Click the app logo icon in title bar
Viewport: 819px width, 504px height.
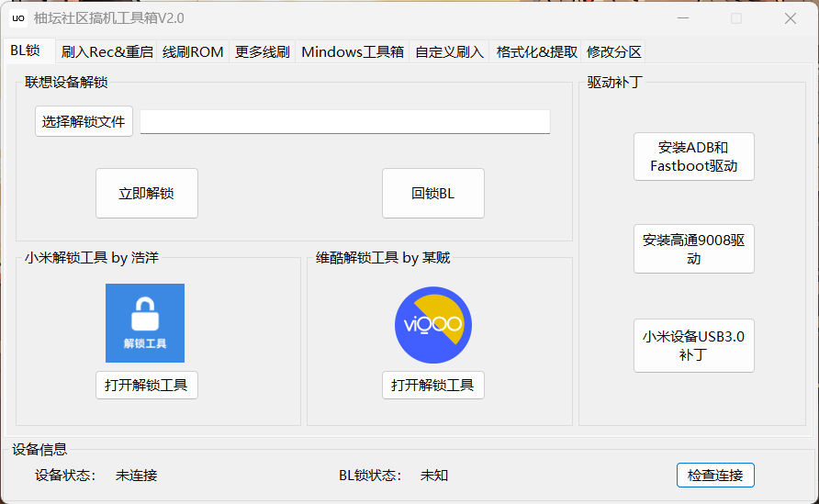(x=17, y=18)
